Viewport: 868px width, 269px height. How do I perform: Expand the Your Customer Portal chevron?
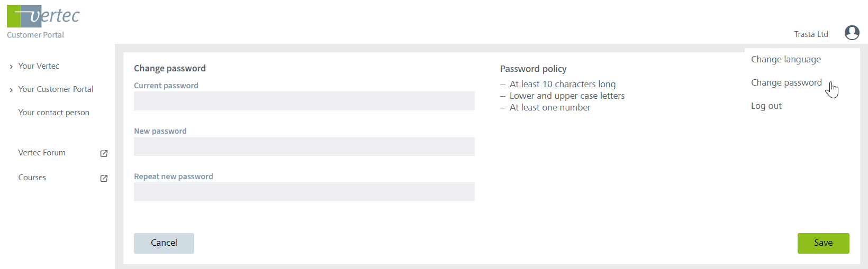11,90
